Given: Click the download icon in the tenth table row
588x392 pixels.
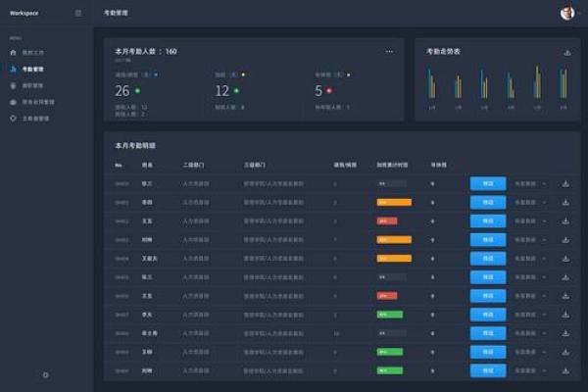Looking at the screenshot, I should pos(565,352).
